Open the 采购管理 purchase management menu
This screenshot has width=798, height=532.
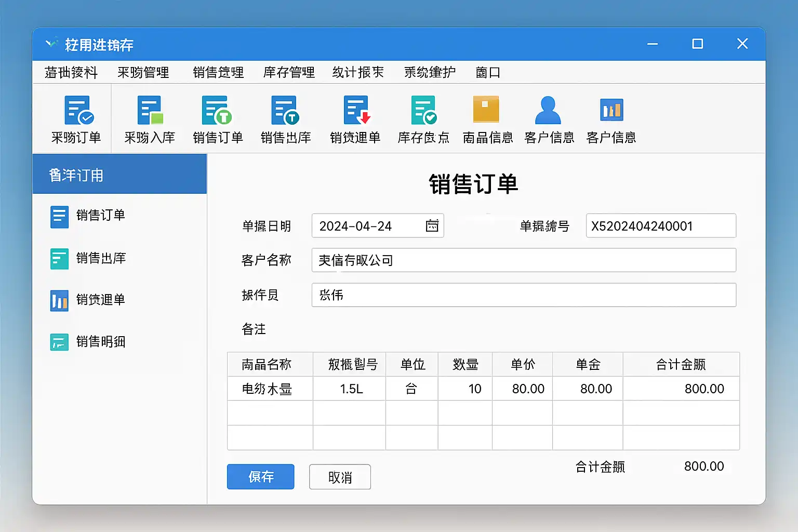click(143, 72)
